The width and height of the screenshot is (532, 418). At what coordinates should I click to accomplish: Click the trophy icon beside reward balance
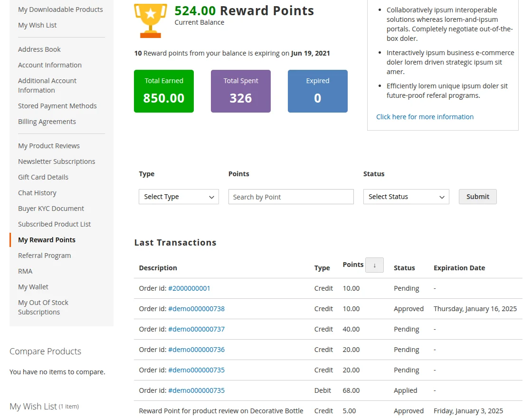click(x=151, y=20)
